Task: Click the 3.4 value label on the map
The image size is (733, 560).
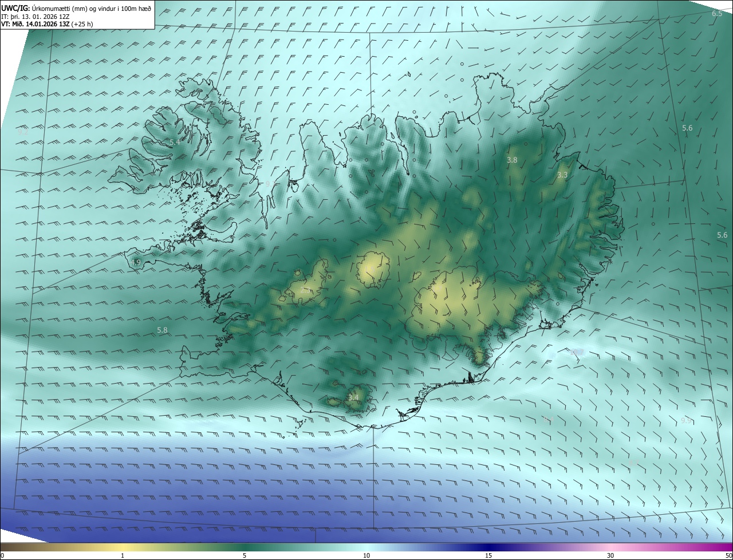Action: 353,397
